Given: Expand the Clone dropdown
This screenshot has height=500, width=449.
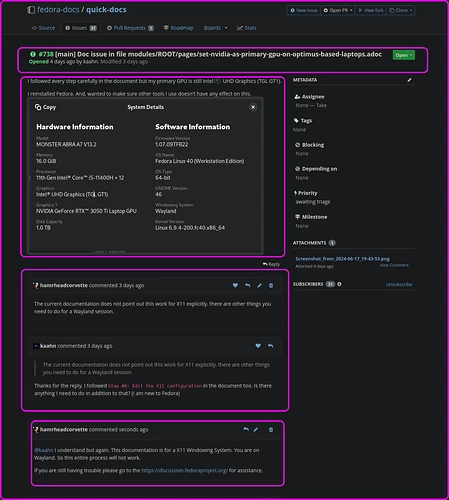Looking at the screenshot, I should 401,10.
